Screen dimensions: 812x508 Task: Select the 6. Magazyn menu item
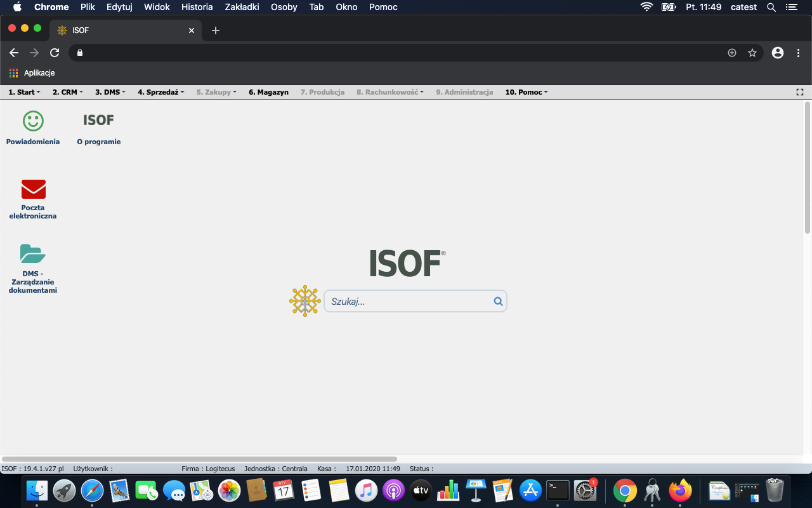coord(268,92)
